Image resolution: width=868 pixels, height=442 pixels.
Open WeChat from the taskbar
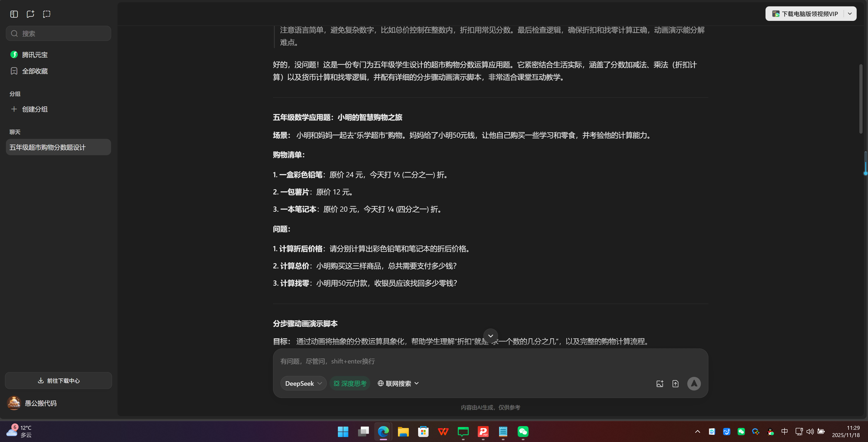click(x=523, y=432)
